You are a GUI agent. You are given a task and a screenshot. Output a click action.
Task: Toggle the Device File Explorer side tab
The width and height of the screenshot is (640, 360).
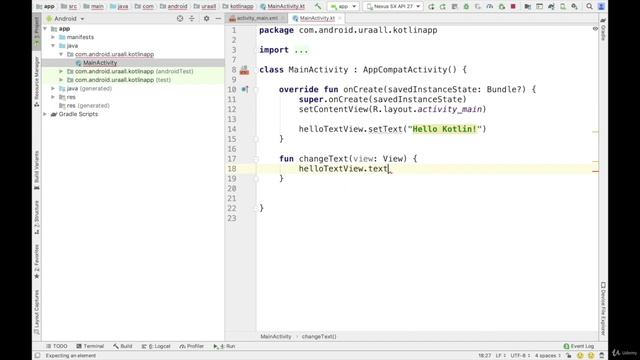click(x=603, y=309)
